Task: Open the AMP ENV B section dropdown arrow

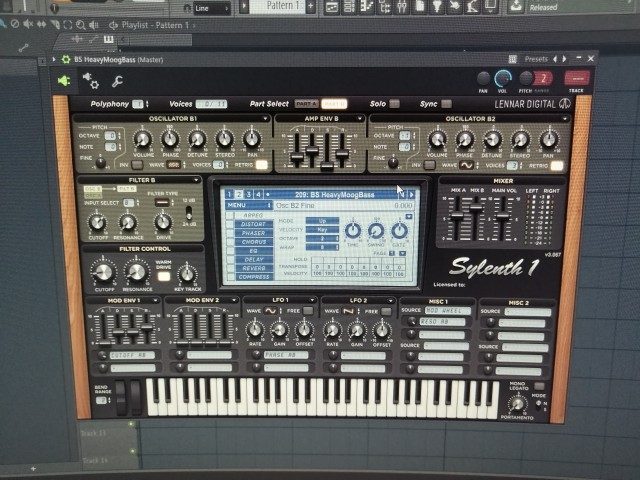Action: pyautogui.click(x=360, y=119)
